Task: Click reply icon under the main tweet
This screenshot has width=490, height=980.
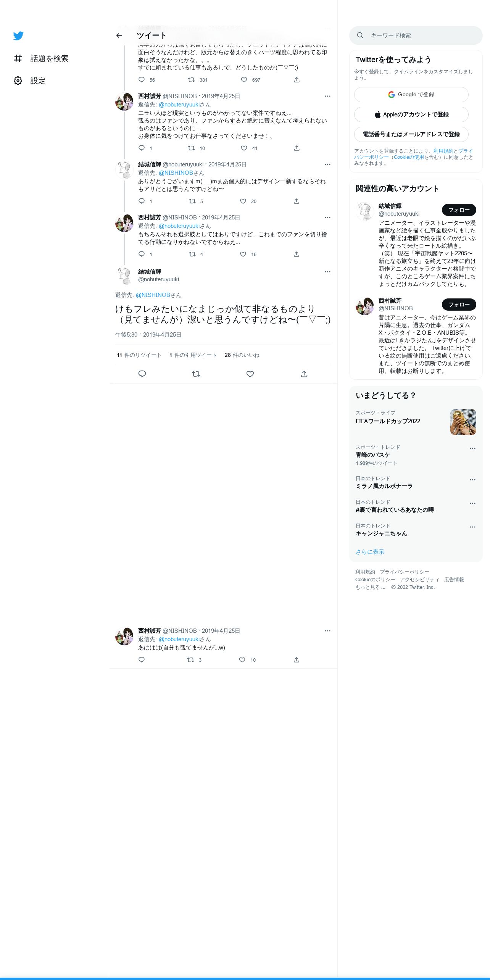Action: coord(142,374)
